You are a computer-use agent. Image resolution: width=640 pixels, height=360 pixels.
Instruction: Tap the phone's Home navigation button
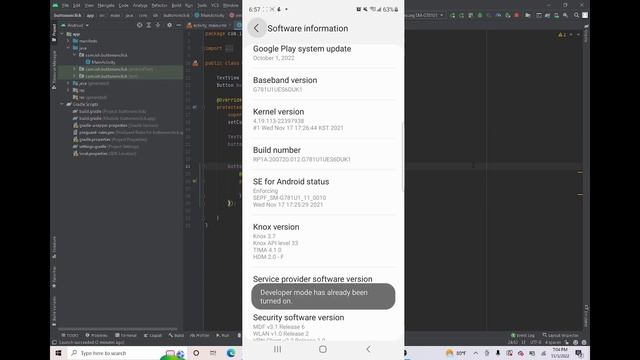click(x=323, y=349)
